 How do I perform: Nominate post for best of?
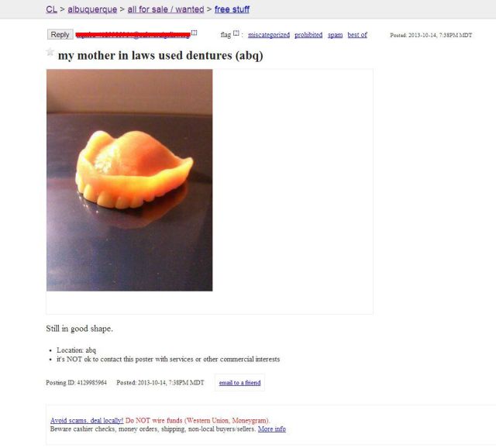(x=357, y=35)
